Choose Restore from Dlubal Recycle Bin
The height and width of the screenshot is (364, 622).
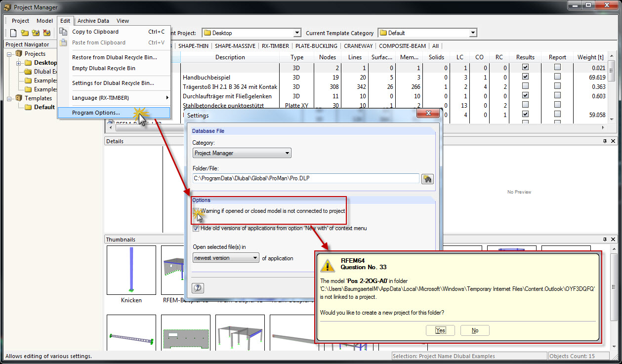(x=114, y=57)
